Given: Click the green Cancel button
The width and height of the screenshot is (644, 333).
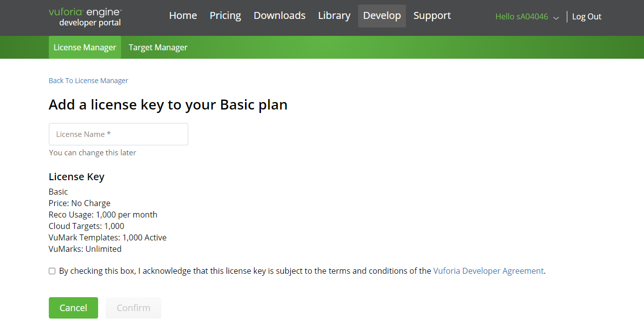Looking at the screenshot, I should [73, 308].
